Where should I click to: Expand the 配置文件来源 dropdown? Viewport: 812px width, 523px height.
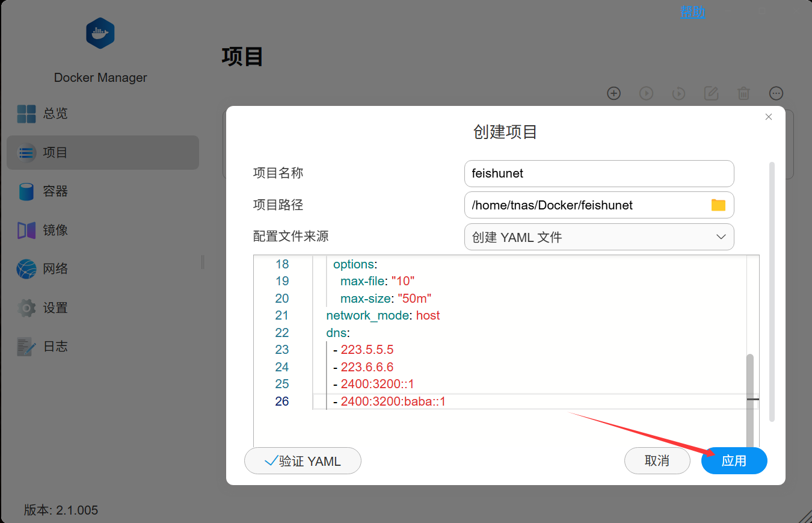(x=599, y=237)
